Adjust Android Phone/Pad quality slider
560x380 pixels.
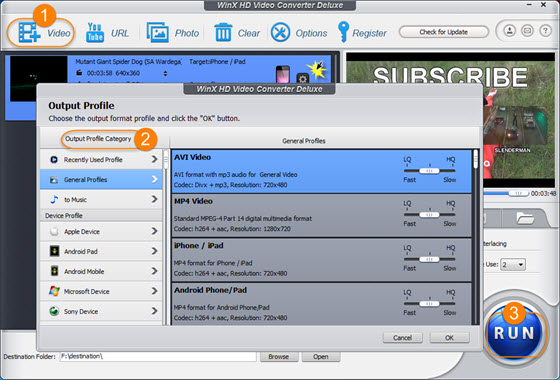tap(429, 304)
